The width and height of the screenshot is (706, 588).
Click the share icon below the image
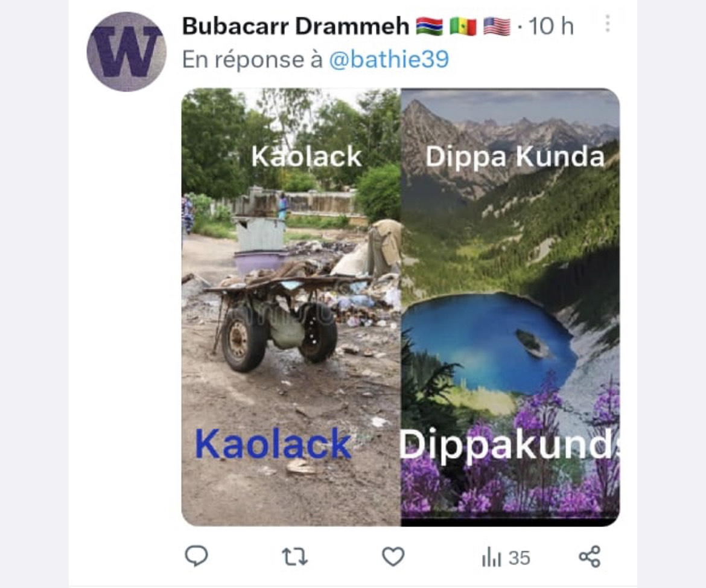(x=590, y=557)
